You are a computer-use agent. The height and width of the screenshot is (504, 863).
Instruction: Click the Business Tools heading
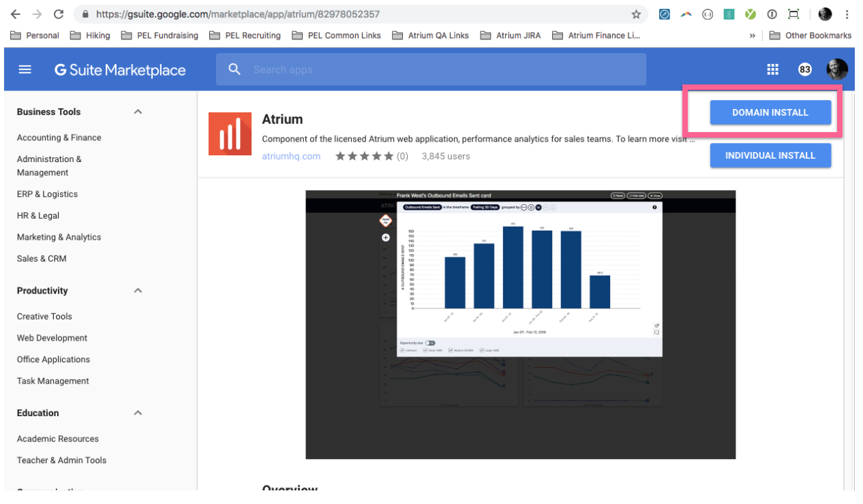coord(48,112)
